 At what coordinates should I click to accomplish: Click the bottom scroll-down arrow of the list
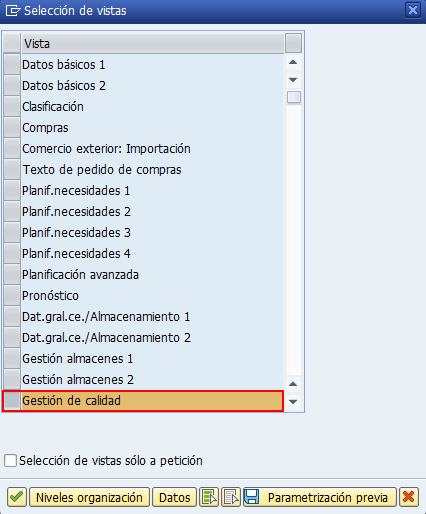point(293,402)
